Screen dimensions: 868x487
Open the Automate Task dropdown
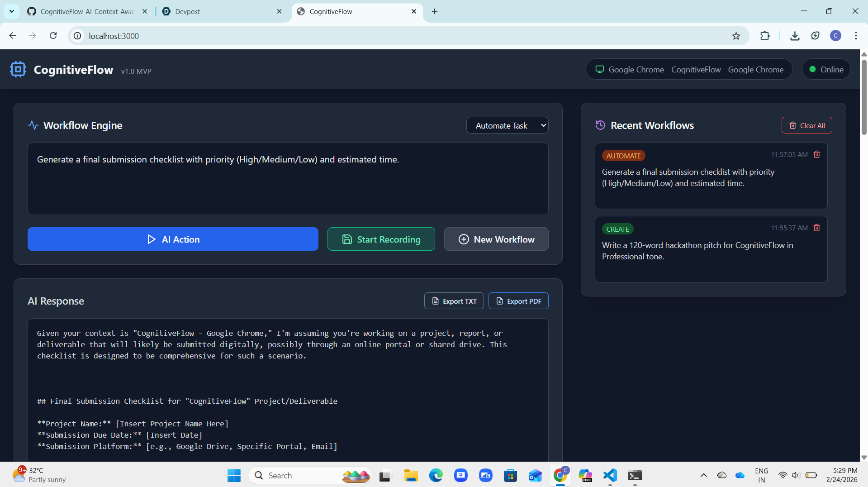point(507,125)
